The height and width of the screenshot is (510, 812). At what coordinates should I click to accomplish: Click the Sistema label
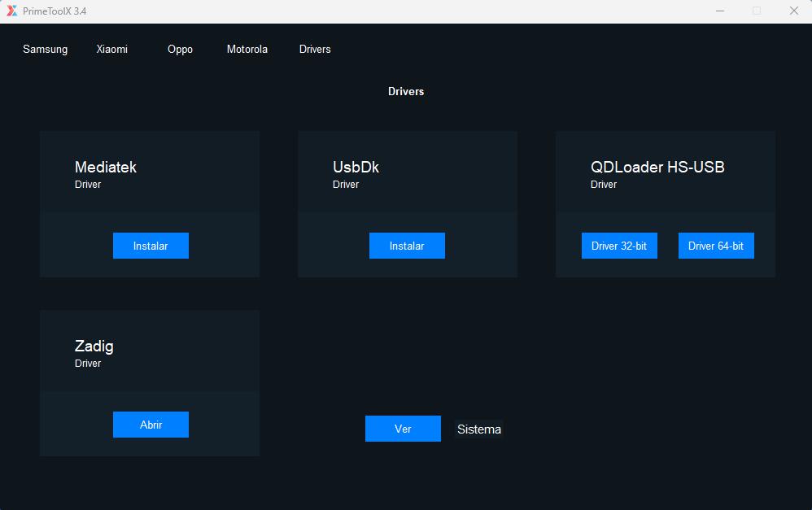click(479, 429)
